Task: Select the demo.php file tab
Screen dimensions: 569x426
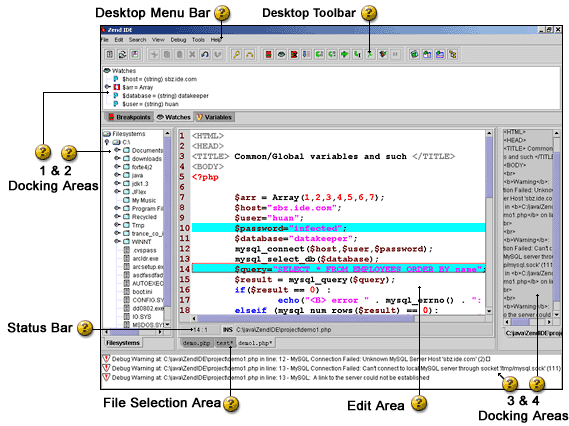Action: (196, 343)
